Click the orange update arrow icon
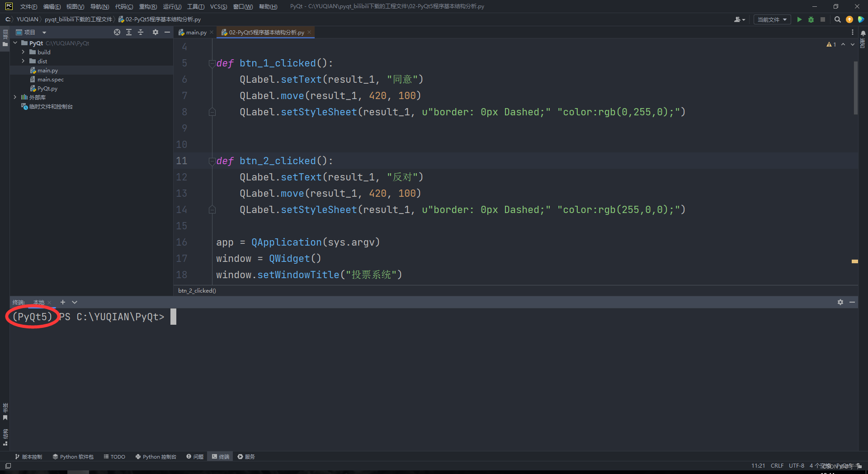This screenshot has height=474, width=868. click(849, 19)
